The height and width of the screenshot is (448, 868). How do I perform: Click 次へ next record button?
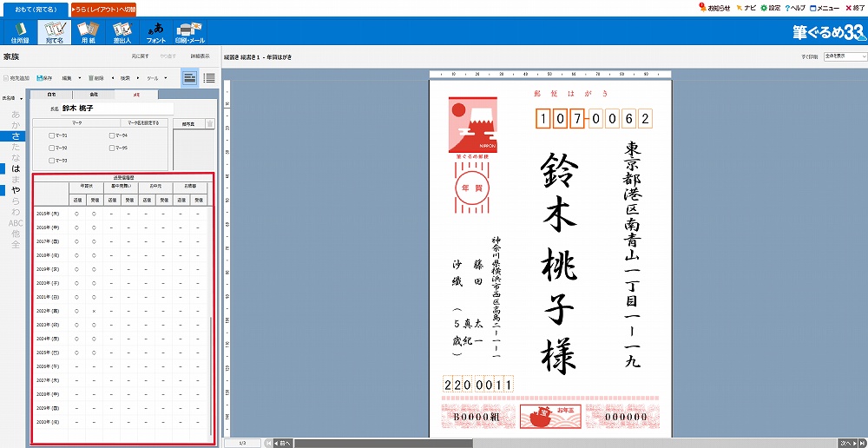pos(847,443)
